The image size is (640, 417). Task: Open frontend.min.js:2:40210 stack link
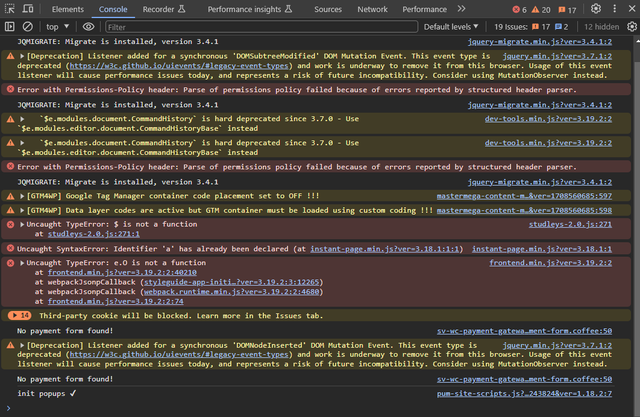click(x=122, y=272)
